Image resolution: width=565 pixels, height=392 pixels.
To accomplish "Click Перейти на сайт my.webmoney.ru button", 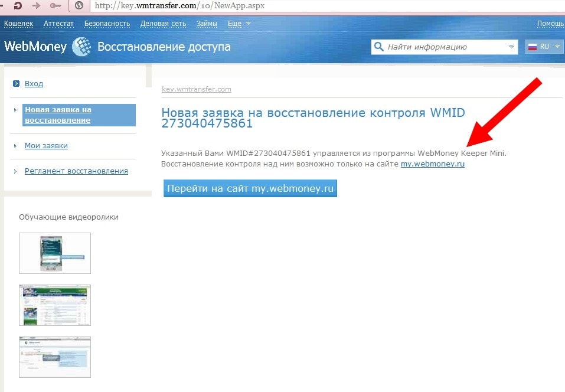I will click(x=250, y=188).
